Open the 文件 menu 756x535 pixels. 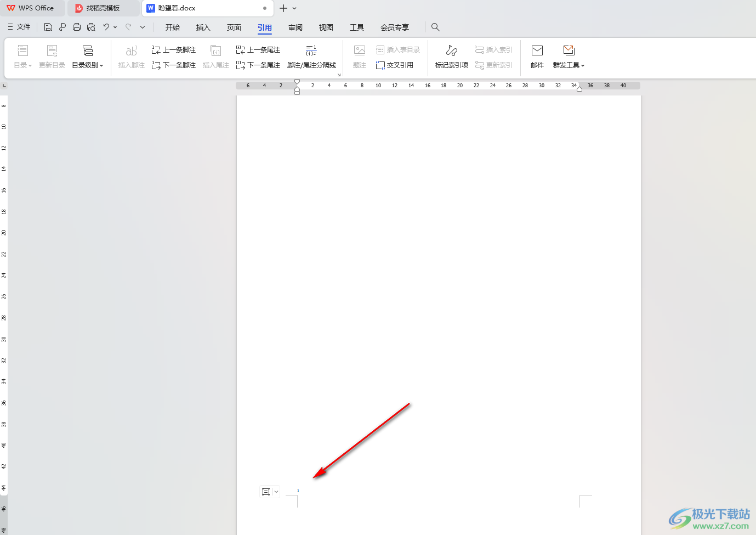19,27
